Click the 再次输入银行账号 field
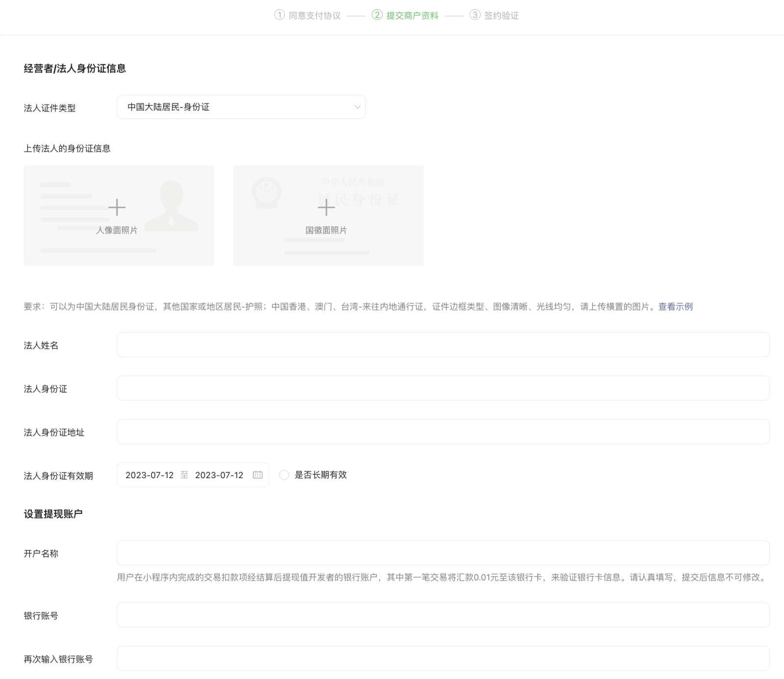The height and width of the screenshot is (679, 784). click(443, 658)
